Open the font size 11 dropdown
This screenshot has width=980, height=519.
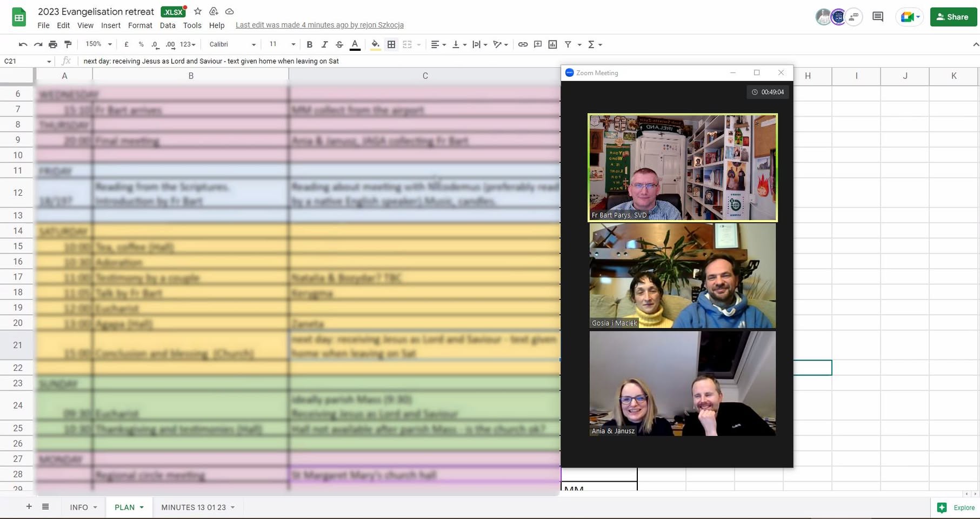point(282,44)
